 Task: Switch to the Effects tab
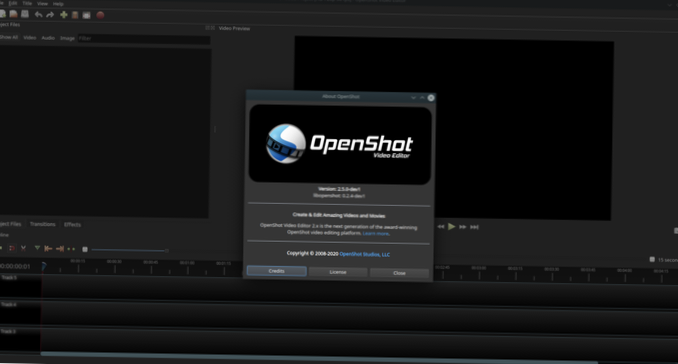click(x=72, y=224)
